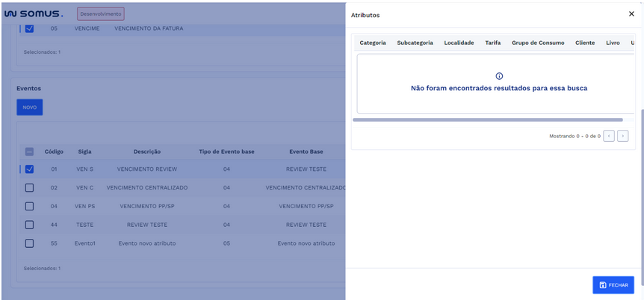Click the Somus logo
This screenshot has width=644, height=300.
coord(34,13)
